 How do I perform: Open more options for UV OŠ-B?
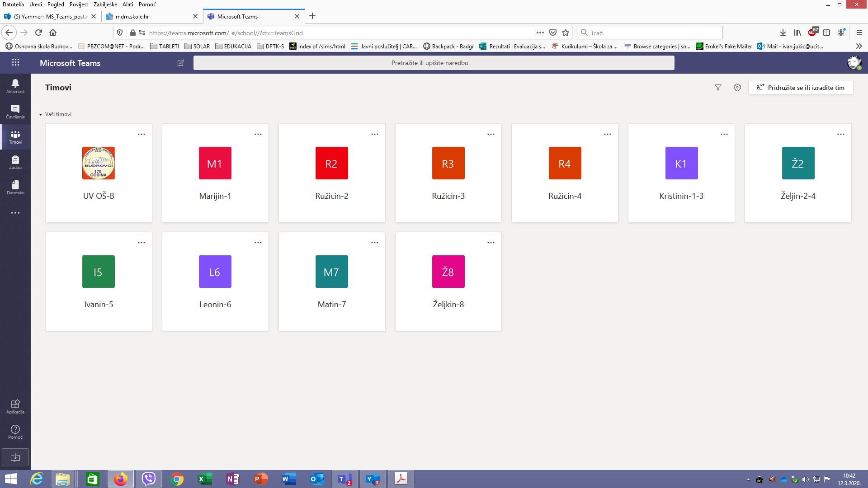(x=142, y=134)
